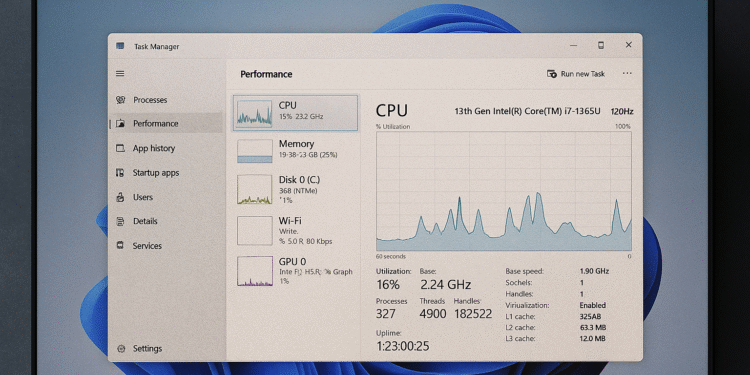Maximize the Task Manager window
This screenshot has height=375, width=750.
coord(601,45)
